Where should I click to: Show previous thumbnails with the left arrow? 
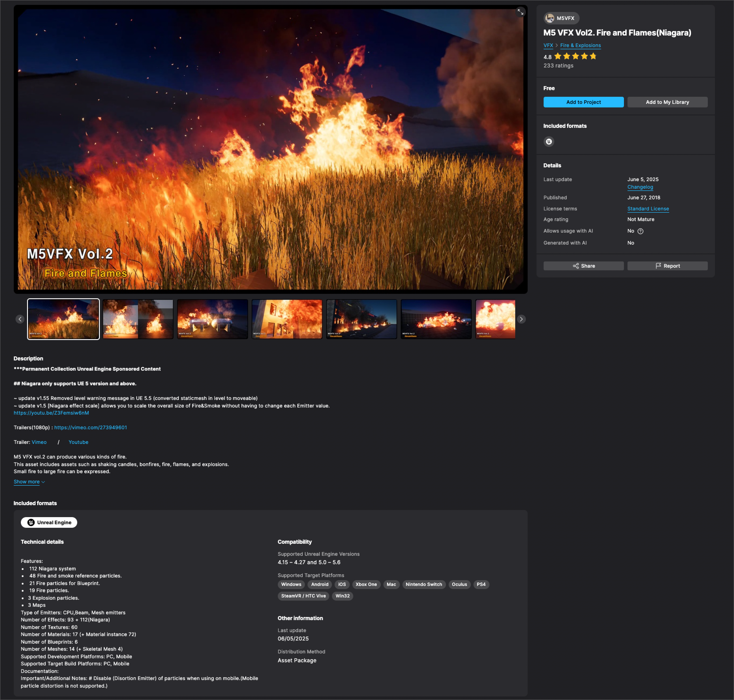click(x=20, y=319)
